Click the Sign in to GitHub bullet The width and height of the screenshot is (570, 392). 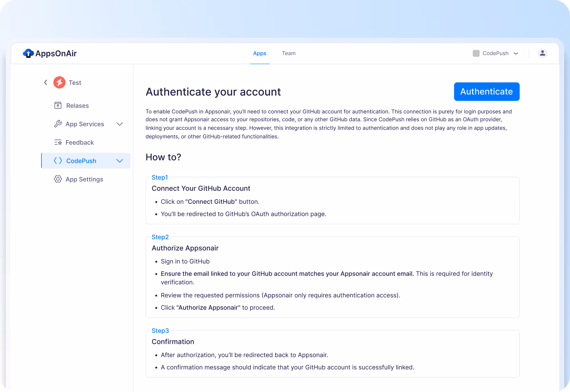185,261
